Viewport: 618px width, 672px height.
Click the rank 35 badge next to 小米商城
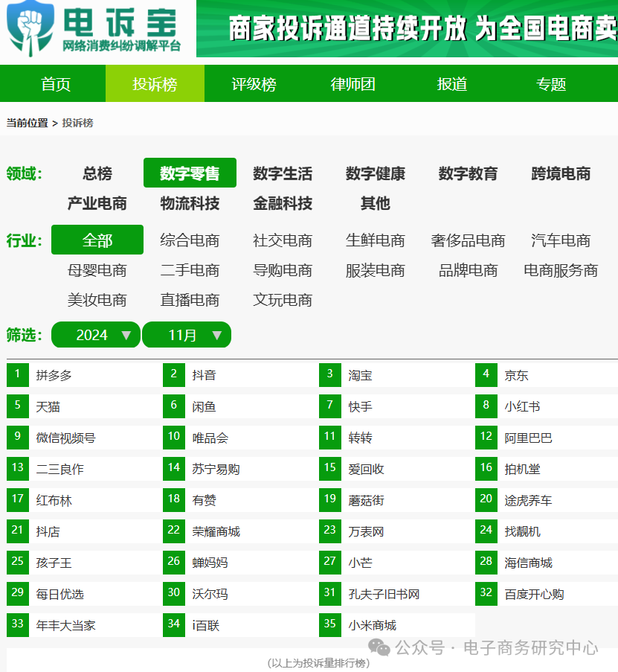click(330, 625)
